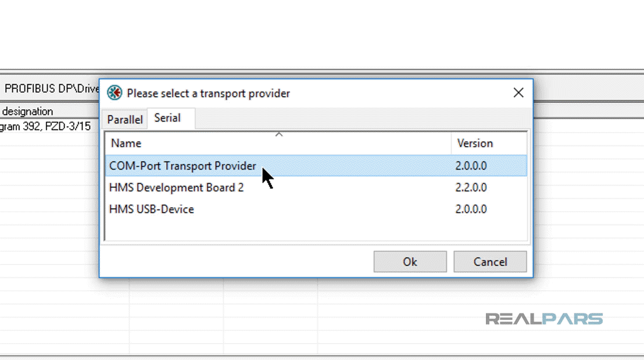Click the RealPars logo watermark

tap(544, 319)
